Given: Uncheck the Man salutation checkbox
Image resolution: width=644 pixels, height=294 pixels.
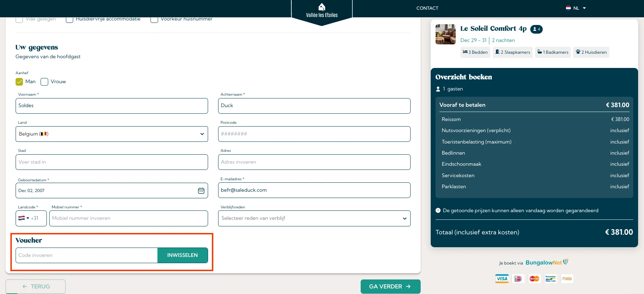Looking at the screenshot, I should pyautogui.click(x=19, y=82).
